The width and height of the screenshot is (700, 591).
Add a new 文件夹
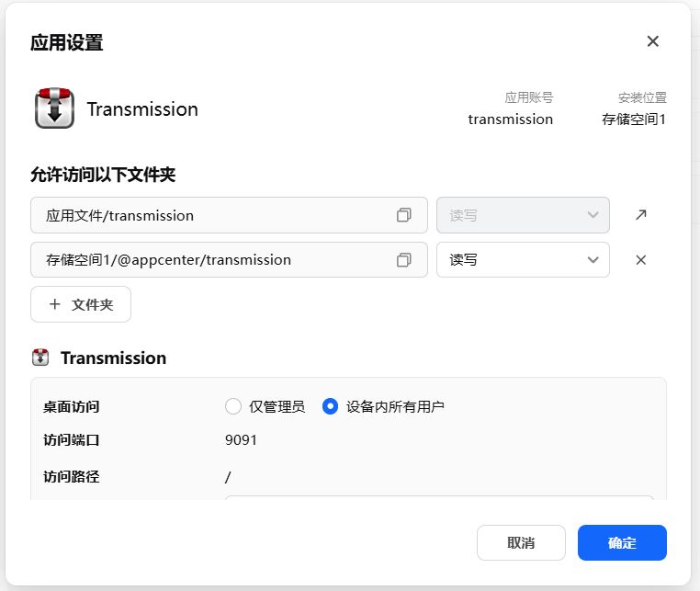[x=81, y=304]
